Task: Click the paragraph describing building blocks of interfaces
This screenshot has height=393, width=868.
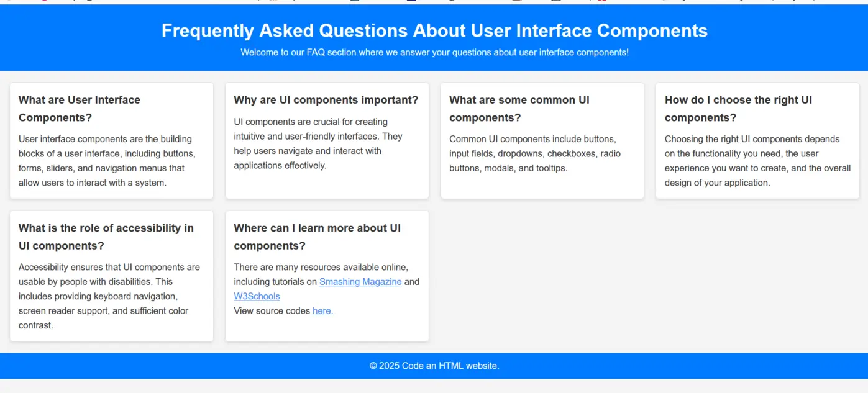Action: (107, 161)
